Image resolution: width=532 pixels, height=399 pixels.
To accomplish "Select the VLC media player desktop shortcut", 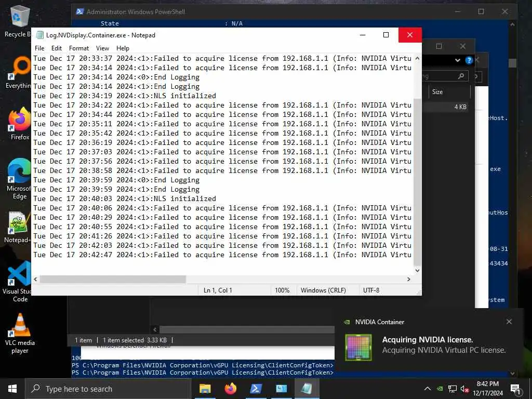I will [x=20, y=334].
